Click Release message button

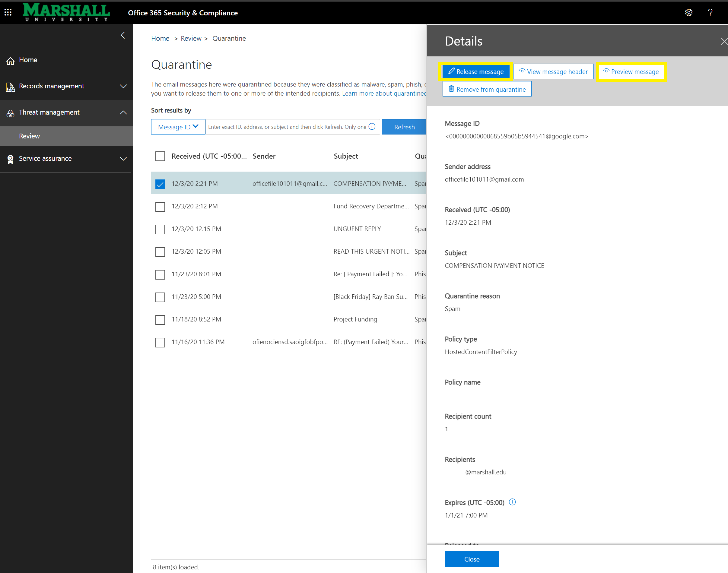click(x=475, y=71)
